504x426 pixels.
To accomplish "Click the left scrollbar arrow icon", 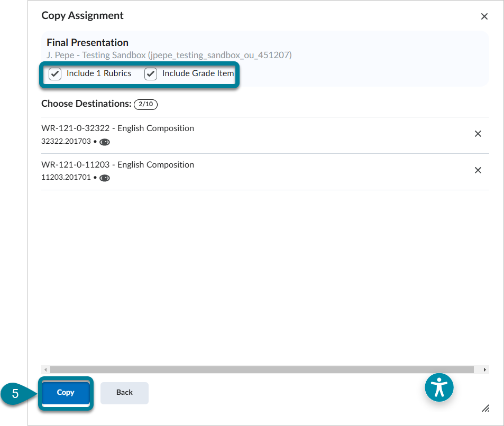I will (45, 369).
